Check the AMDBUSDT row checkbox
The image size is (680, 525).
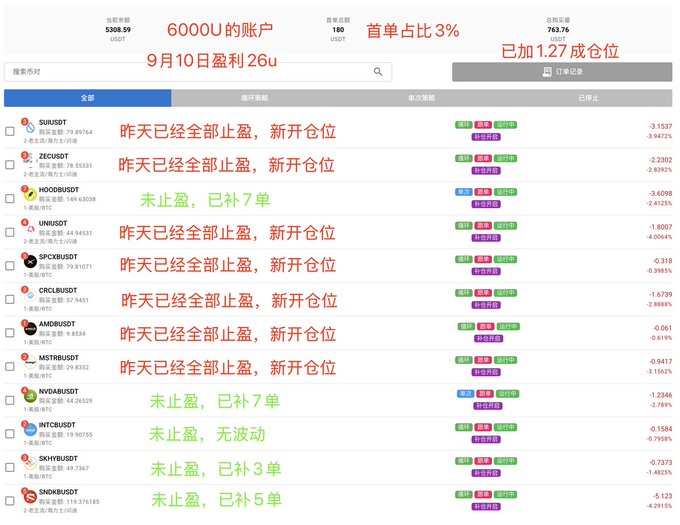[10, 333]
